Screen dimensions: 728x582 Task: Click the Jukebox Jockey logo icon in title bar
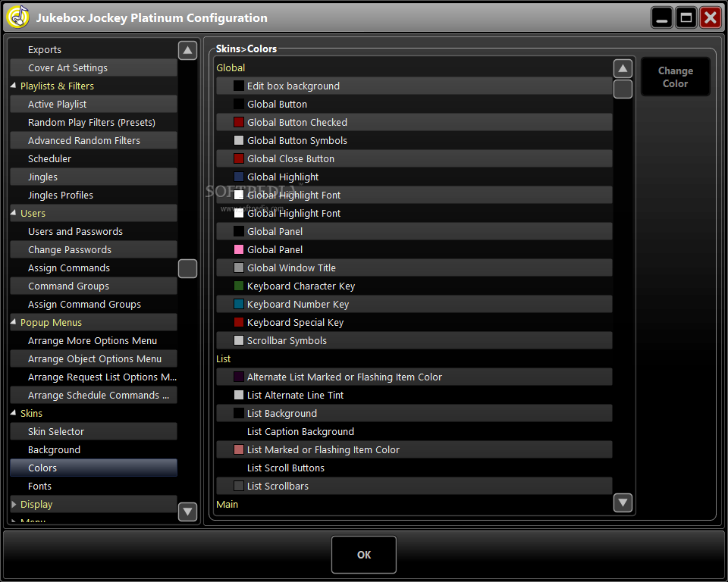[18, 17]
